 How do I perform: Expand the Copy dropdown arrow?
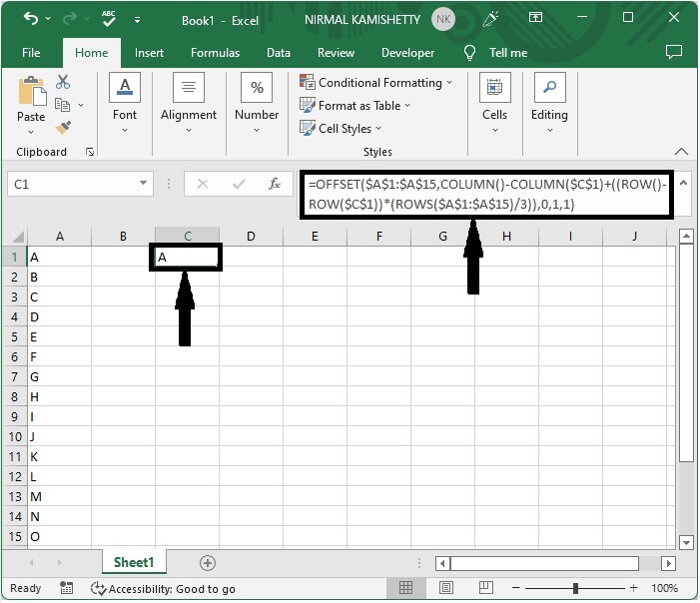[81, 106]
